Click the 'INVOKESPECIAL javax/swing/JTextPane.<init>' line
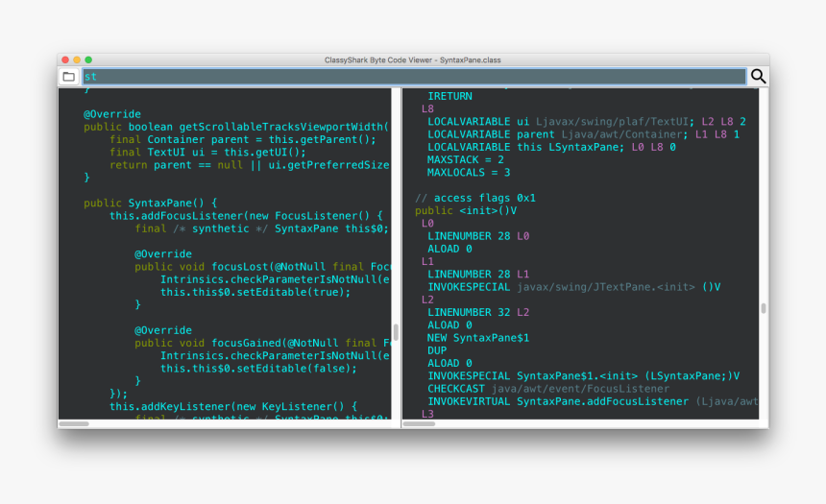 (573, 287)
